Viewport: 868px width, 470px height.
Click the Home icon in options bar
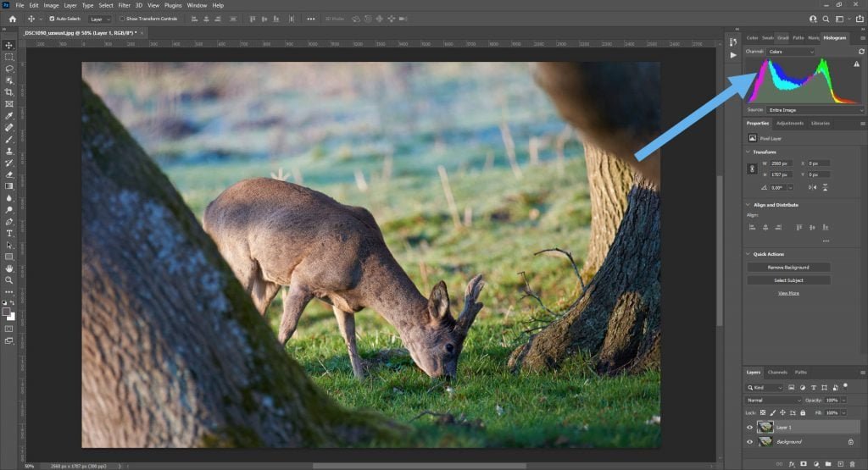[x=12, y=19]
